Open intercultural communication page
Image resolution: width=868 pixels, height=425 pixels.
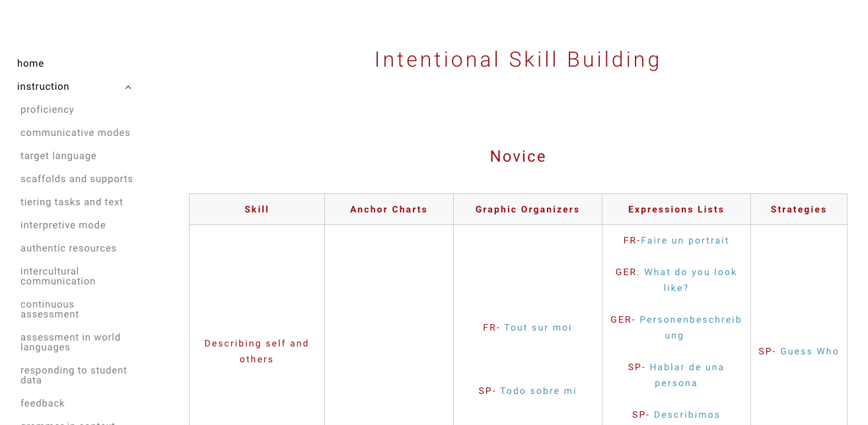(58, 276)
